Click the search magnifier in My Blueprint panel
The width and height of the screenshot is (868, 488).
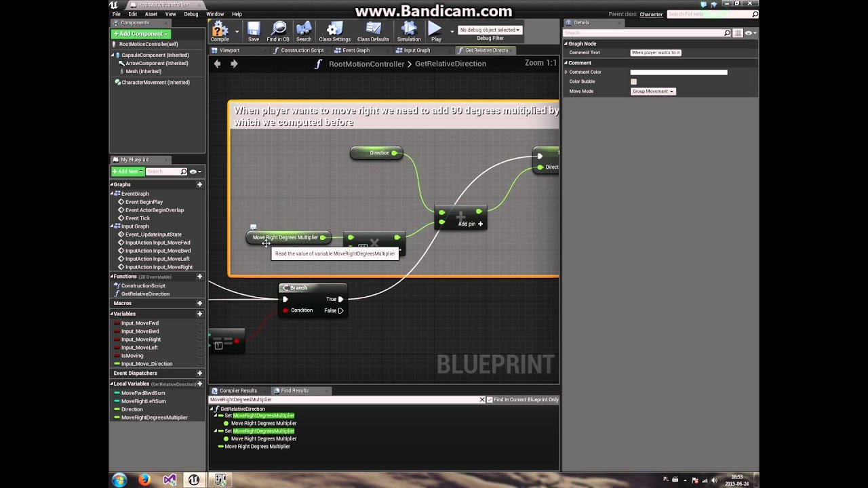tap(183, 171)
